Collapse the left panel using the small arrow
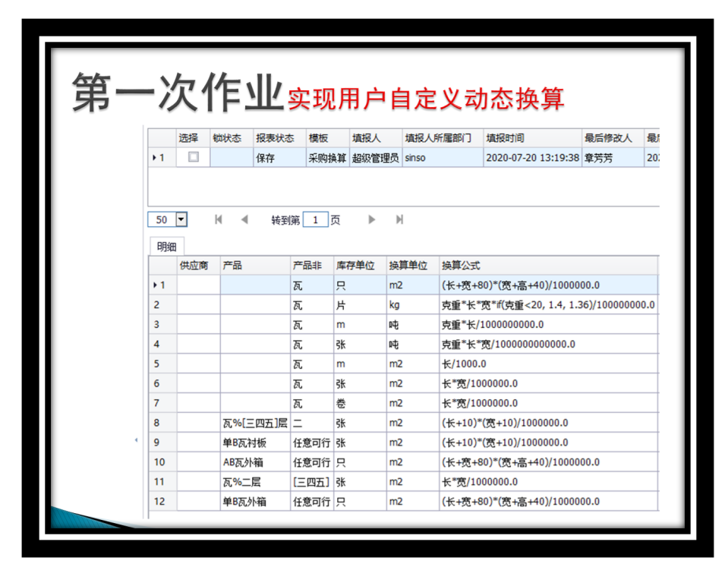 pos(136,440)
